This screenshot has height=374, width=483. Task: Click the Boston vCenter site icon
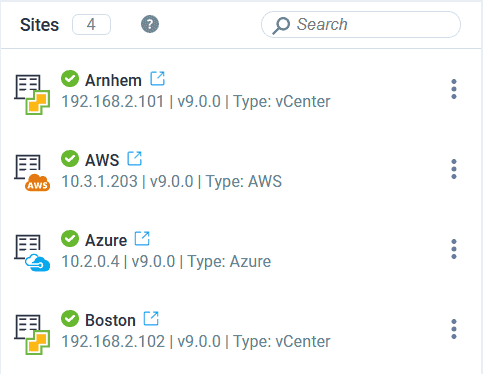click(32, 334)
